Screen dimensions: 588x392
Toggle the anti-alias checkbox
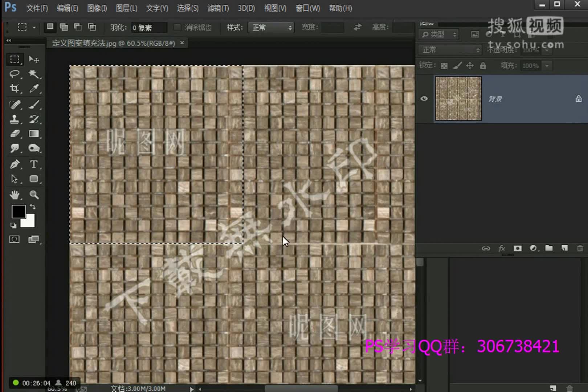click(x=177, y=27)
